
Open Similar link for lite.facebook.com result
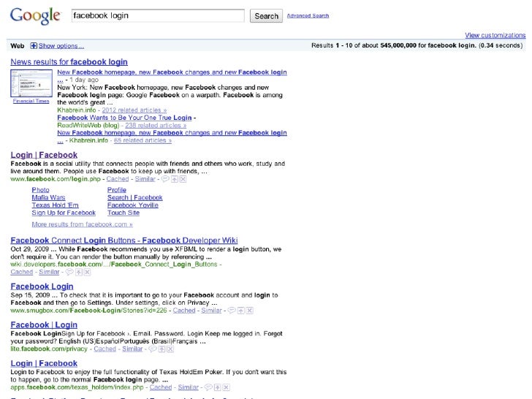point(133,349)
